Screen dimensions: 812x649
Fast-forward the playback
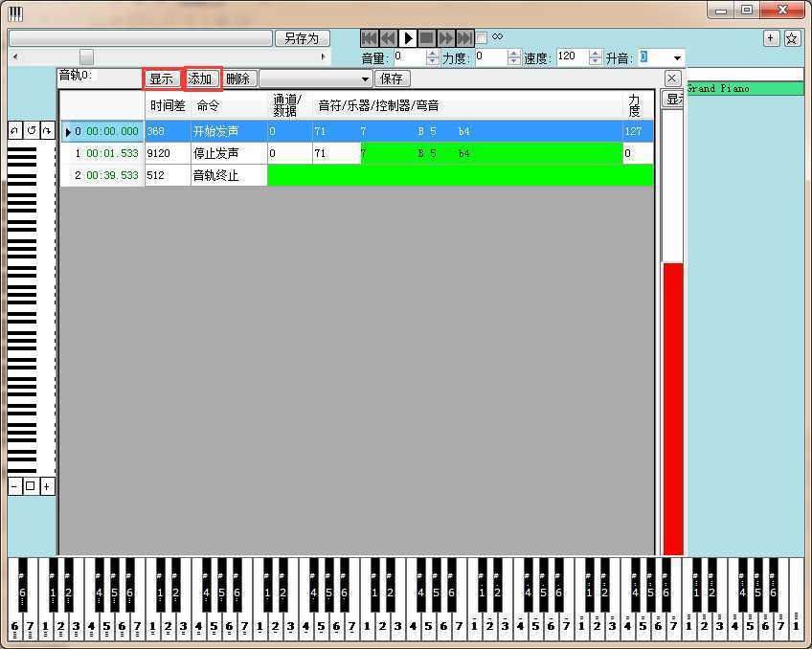pos(445,37)
